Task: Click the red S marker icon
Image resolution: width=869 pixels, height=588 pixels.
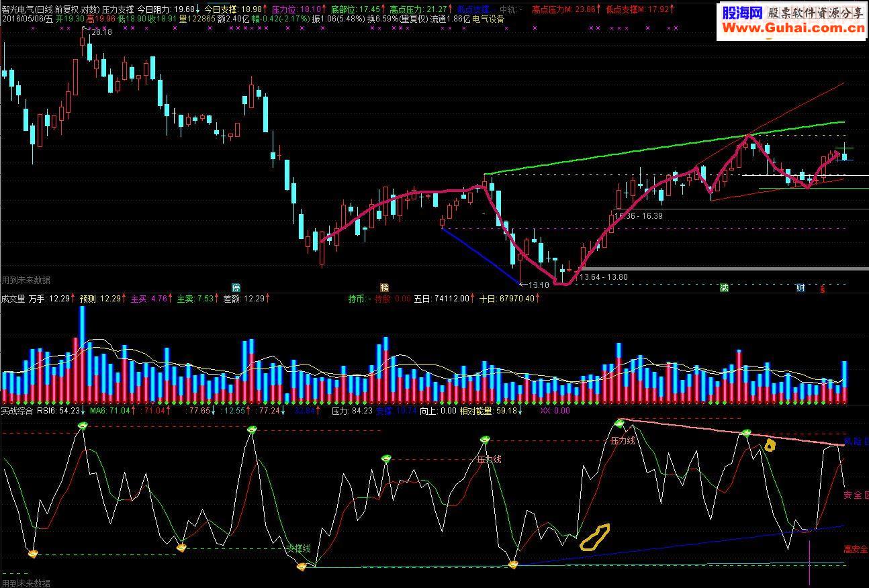Action: coord(823,289)
